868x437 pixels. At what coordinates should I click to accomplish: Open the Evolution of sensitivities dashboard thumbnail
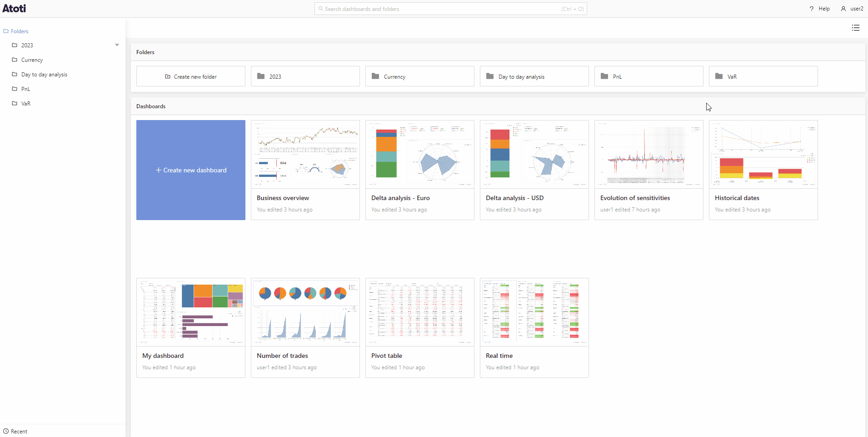(649, 154)
